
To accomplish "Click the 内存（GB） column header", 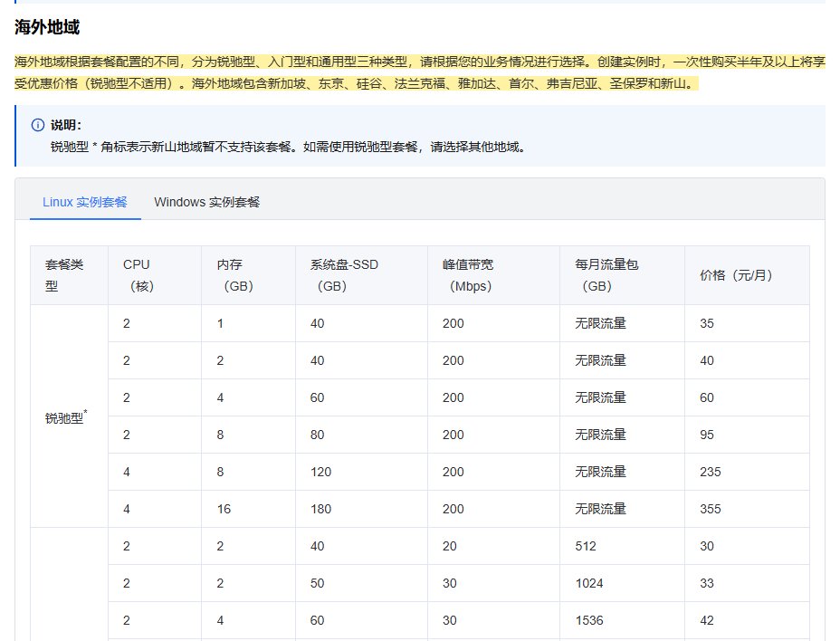I will coord(249,275).
